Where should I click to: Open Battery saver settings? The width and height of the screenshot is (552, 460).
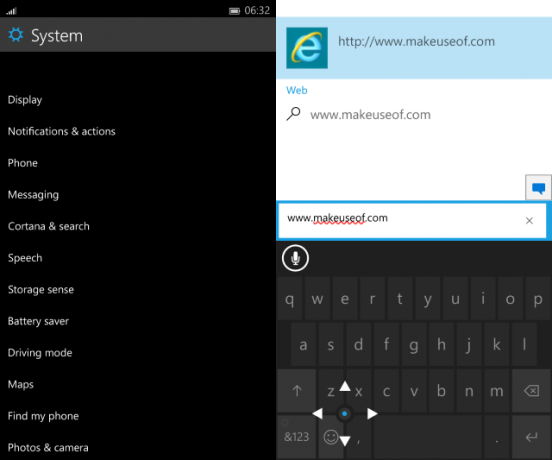[x=38, y=321]
